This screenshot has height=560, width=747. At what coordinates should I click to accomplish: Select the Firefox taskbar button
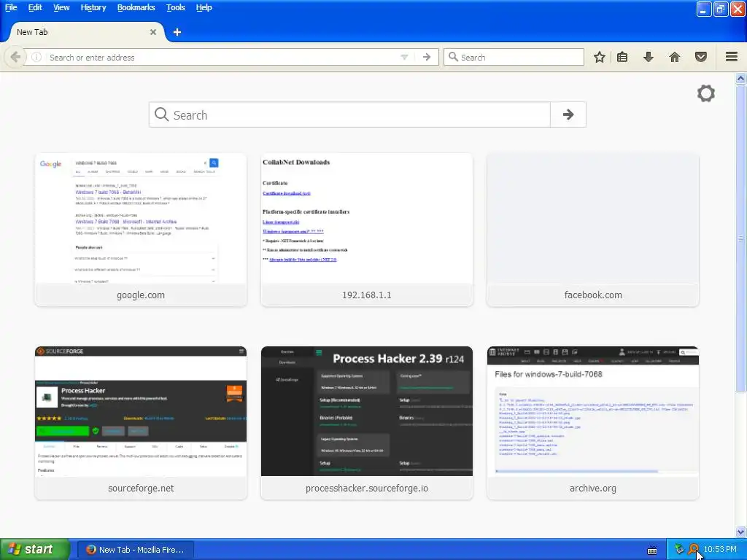pos(136,550)
